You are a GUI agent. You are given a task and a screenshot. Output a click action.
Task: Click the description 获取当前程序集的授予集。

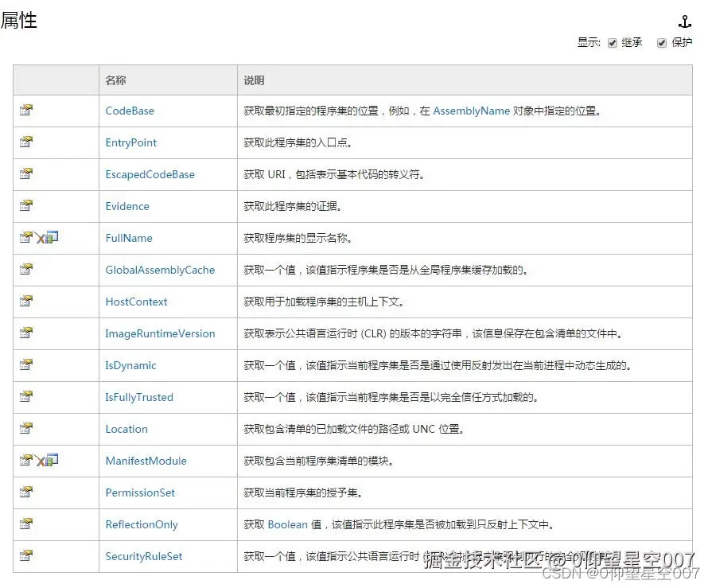(303, 493)
